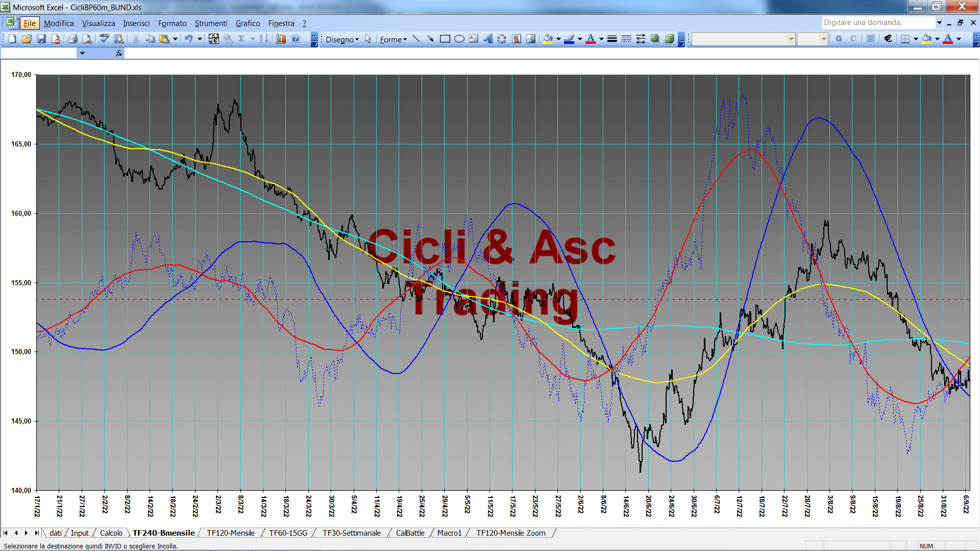Click the Euro currency format icon

coord(888,39)
